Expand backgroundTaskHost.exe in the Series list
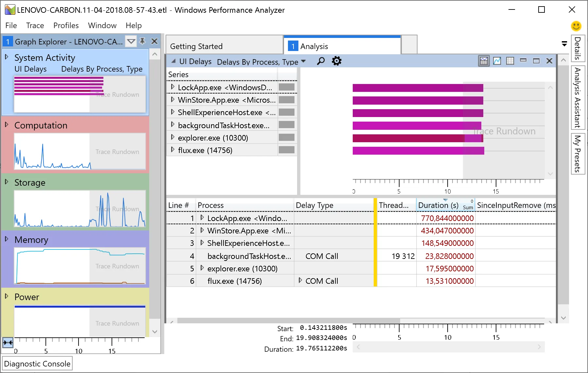The width and height of the screenshot is (588, 373). click(x=173, y=125)
